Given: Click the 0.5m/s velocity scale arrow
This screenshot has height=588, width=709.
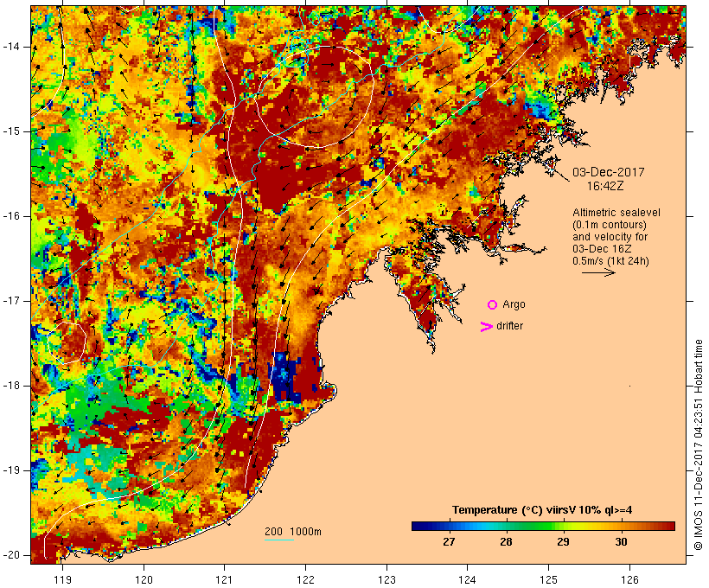Looking at the screenshot, I should (x=598, y=272).
